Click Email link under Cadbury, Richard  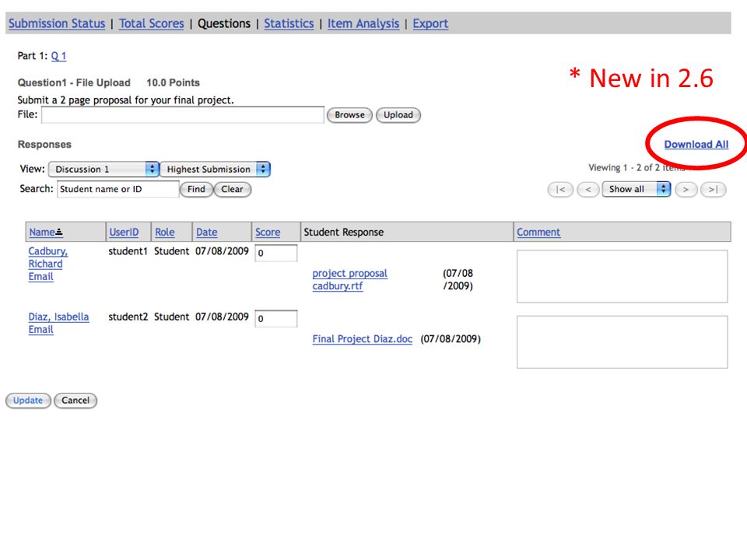coord(40,277)
